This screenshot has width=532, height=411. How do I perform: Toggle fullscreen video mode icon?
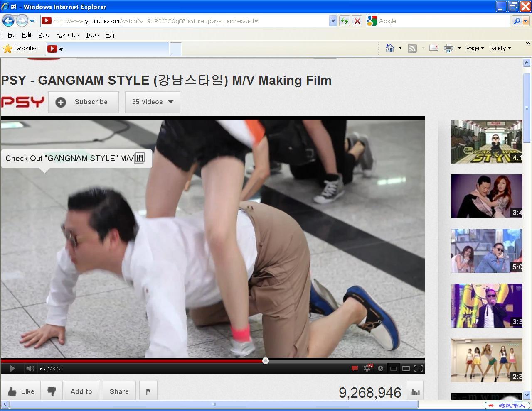point(419,368)
